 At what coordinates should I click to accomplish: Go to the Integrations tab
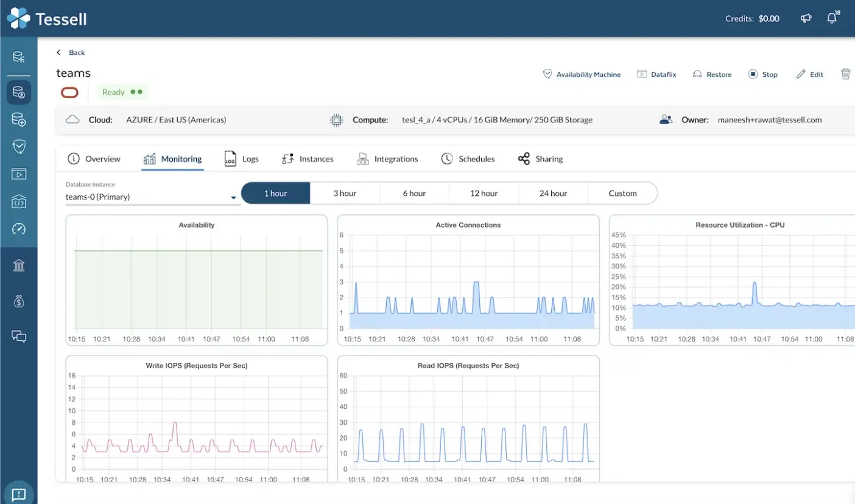(x=387, y=159)
